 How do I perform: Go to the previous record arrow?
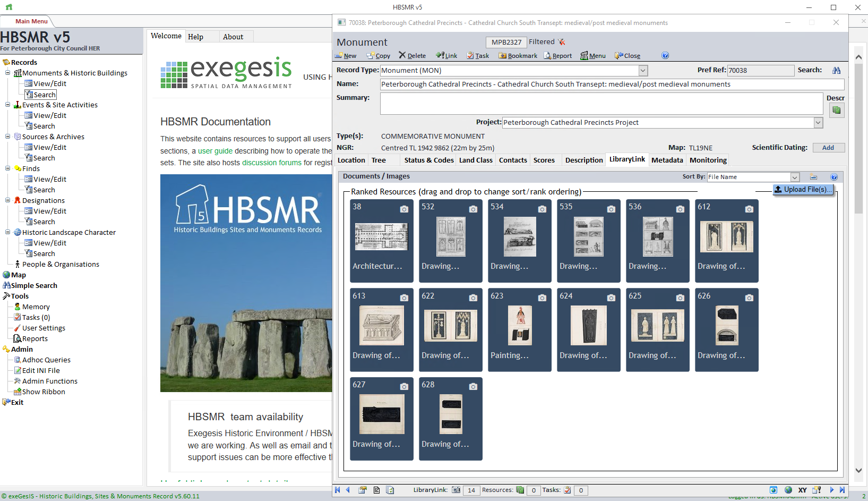pyautogui.click(x=348, y=490)
